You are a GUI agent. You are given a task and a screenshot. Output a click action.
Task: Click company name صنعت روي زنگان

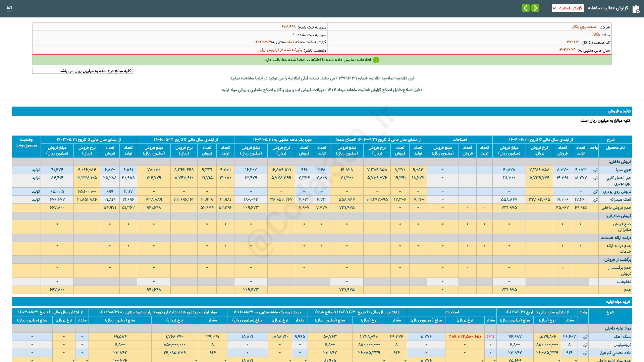(584, 27)
